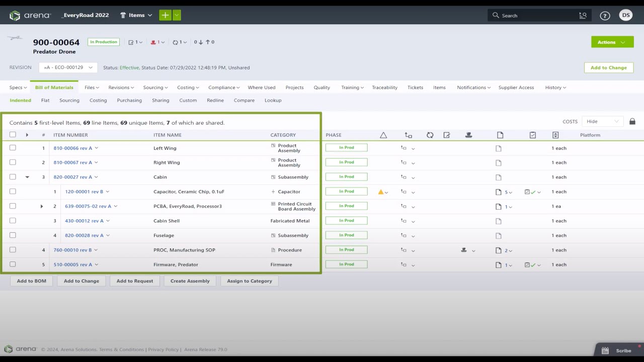Collapse the Cabin row tree arrow
The width and height of the screenshot is (644, 362).
click(27, 177)
